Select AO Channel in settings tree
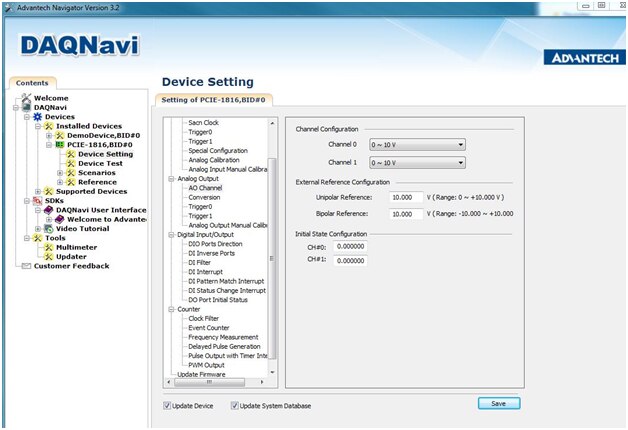 pyautogui.click(x=205, y=188)
